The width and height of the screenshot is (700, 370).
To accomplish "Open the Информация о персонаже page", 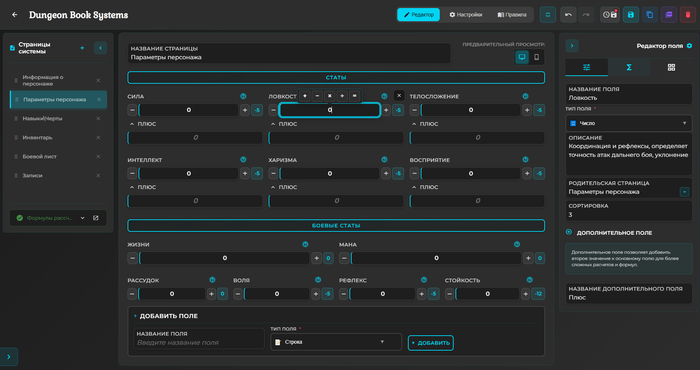I will (58, 80).
